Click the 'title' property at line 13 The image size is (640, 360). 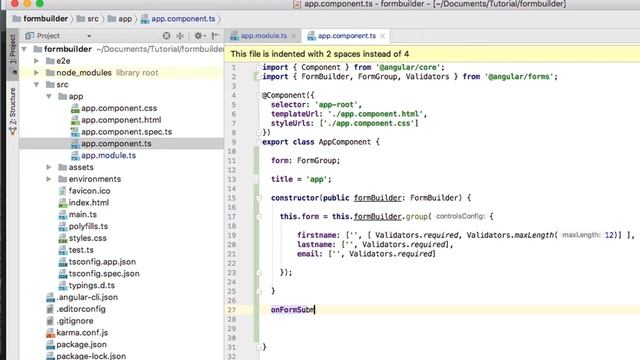pyautogui.click(x=282, y=179)
